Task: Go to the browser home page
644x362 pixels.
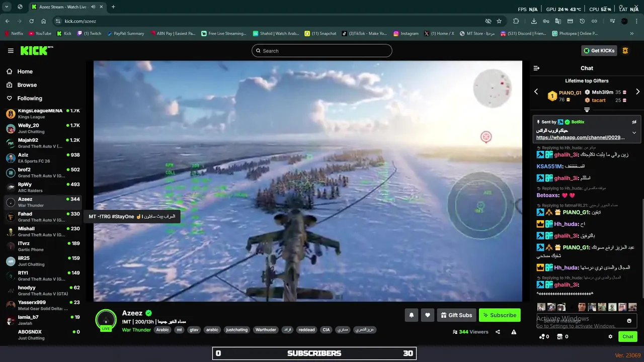Action: pos(43,21)
